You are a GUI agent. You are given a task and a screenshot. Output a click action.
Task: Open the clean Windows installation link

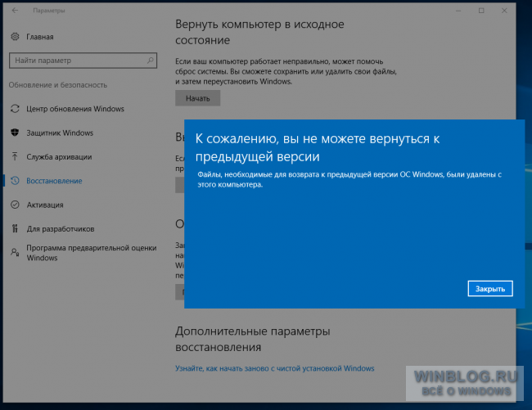pyautogui.click(x=275, y=368)
